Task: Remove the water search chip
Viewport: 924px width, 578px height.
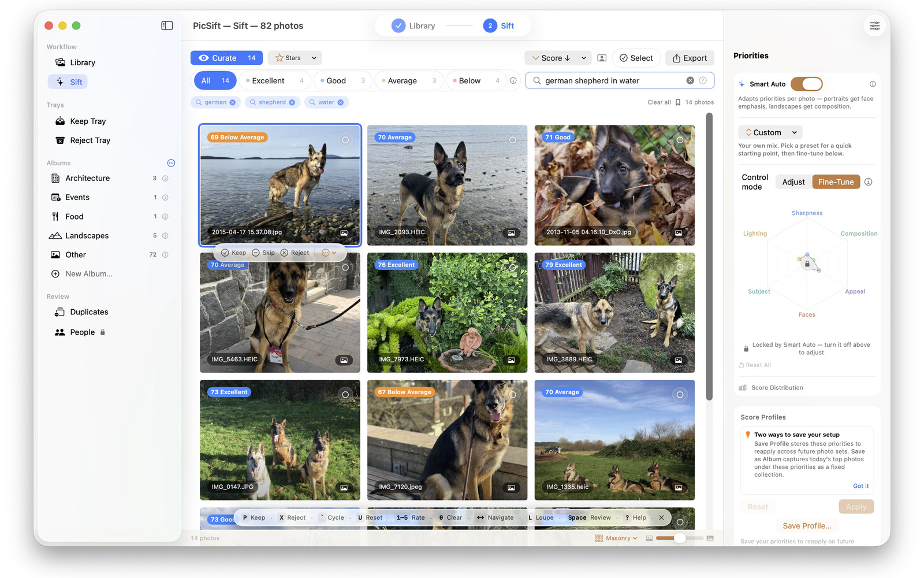Action: coord(341,102)
